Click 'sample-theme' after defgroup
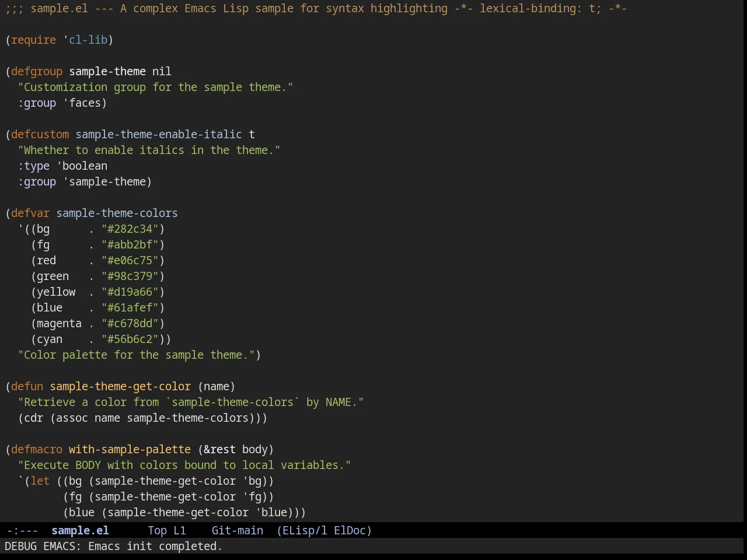The height and width of the screenshot is (560, 747). (x=107, y=71)
